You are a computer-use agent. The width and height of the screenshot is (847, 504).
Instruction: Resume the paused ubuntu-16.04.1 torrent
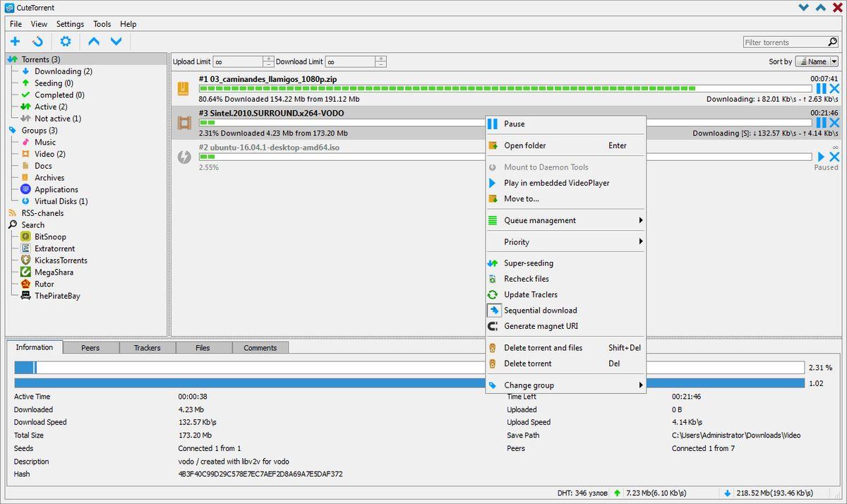pos(821,157)
